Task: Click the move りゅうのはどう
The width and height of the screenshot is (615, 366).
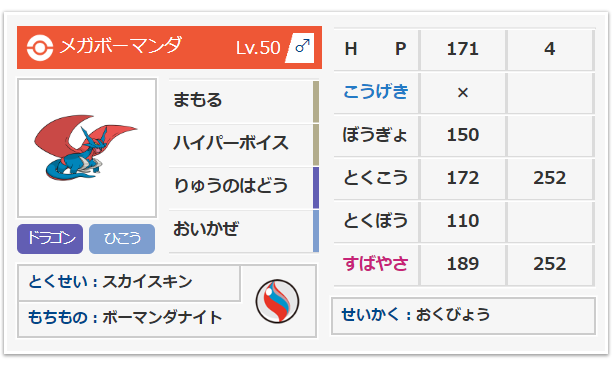Action: 231,186
